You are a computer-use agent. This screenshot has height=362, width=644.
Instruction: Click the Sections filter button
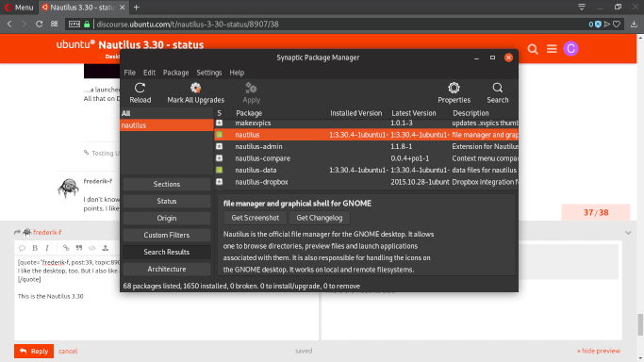point(167,184)
